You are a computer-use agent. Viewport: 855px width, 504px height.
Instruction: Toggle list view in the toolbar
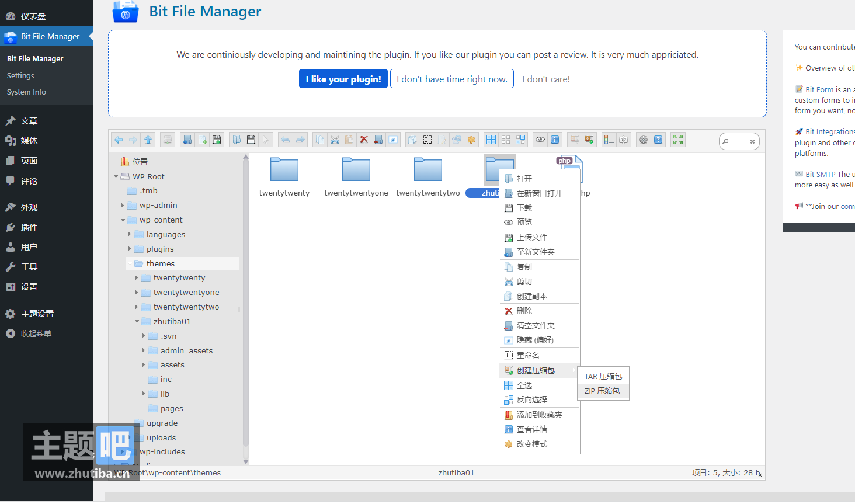(609, 140)
